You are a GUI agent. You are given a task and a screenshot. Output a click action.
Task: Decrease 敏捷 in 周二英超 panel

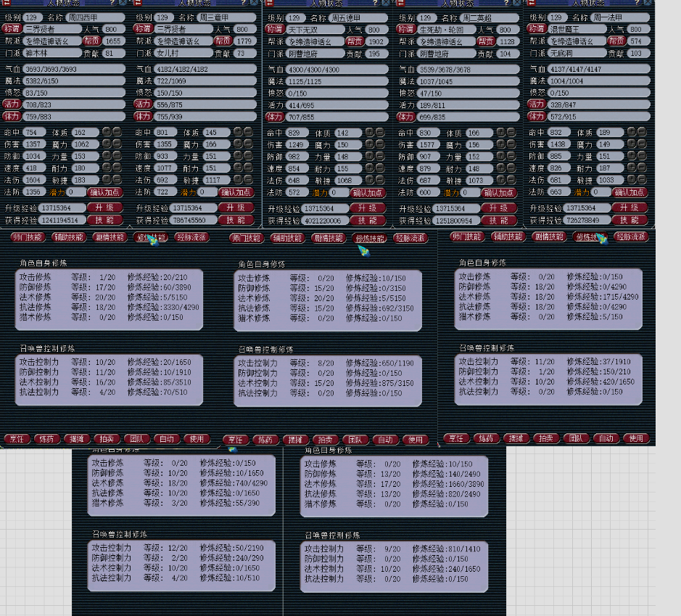tap(511, 181)
